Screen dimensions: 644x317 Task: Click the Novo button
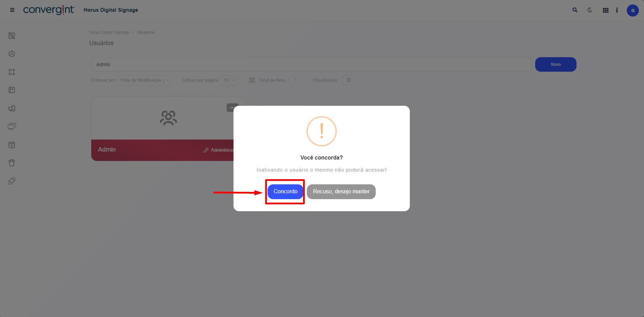pos(556,64)
